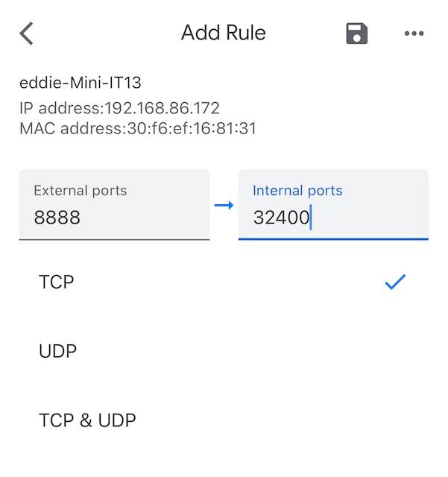Open the three-dot more options menu
This screenshot has width=448, height=477.
[414, 34]
